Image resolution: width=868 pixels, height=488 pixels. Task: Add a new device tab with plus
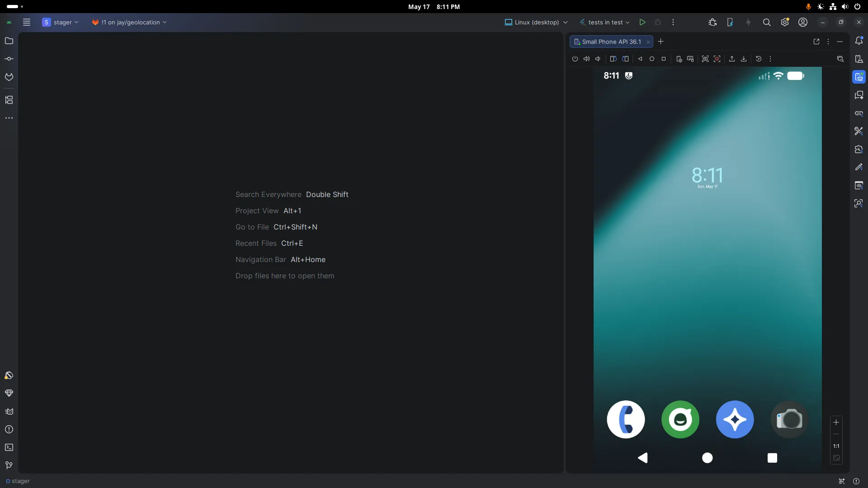660,42
